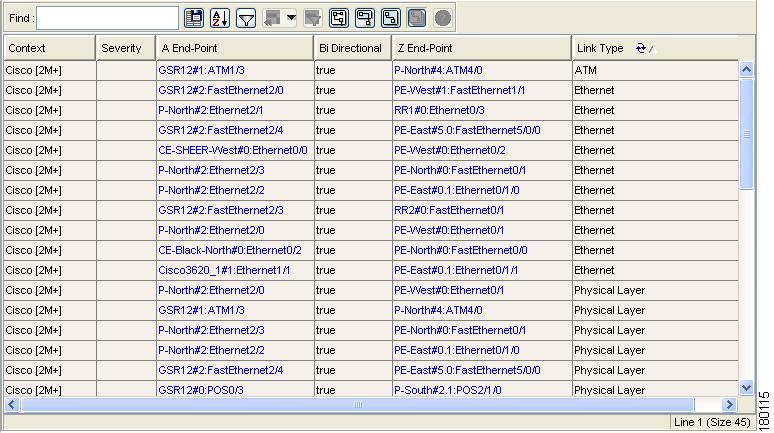Click the vertical scrollbar thumb
Image resolution: width=774 pixels, height=433 pixels.
pos(746,133)
